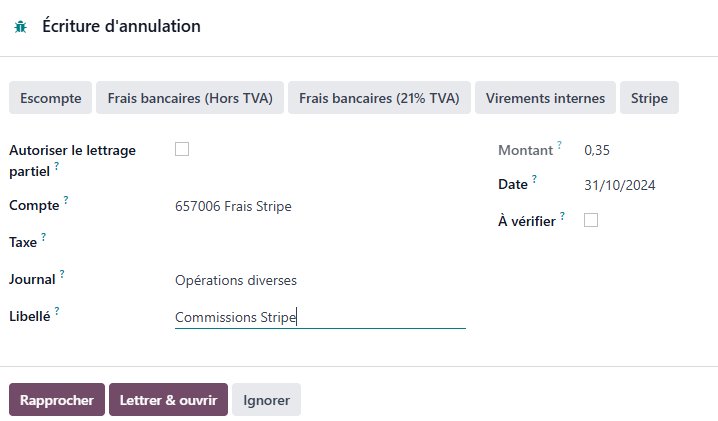Click the Libellé field Commissions Stripe

pyautogui.click(x=320, y=317)
